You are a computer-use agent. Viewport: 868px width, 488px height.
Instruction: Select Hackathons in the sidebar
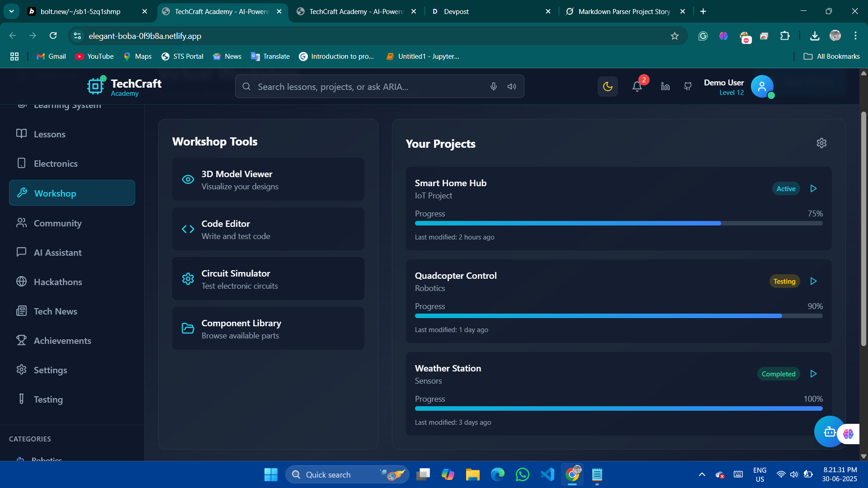coord(58,282)
